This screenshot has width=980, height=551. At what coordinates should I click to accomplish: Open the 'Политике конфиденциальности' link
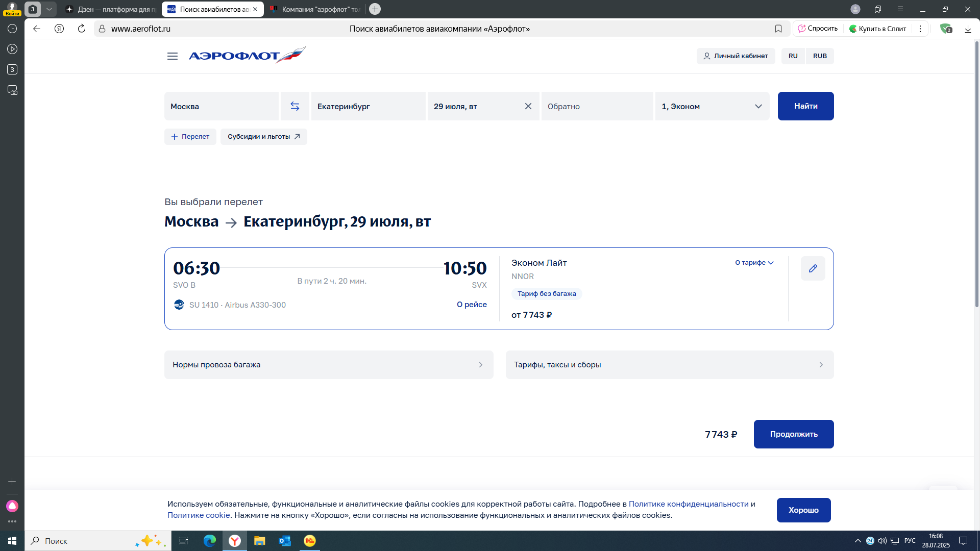pos(689,504)
